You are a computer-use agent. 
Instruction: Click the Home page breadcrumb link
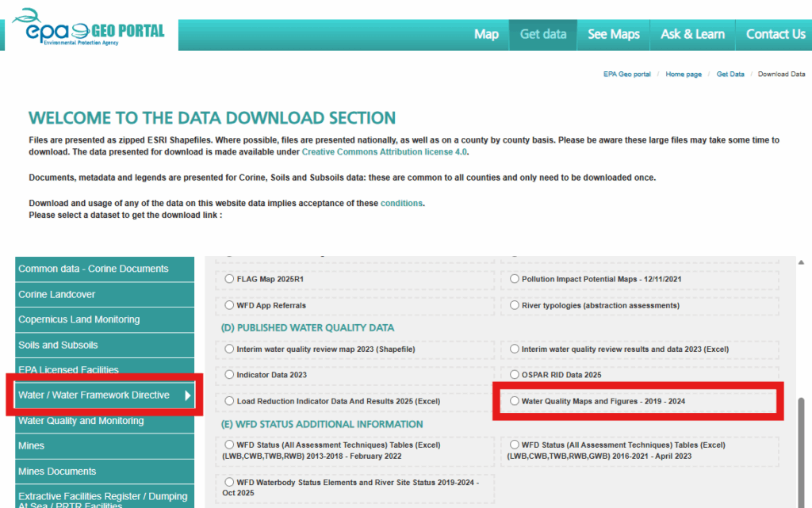tap(684, 73)
